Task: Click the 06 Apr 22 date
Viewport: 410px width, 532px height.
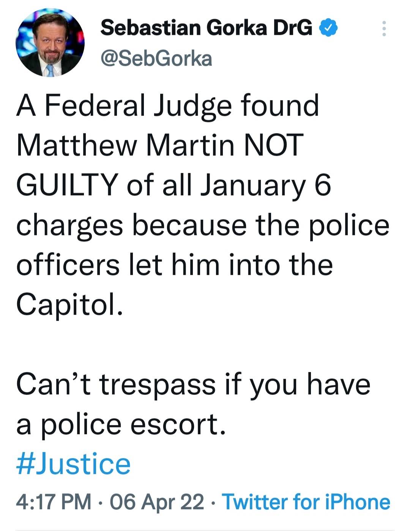Action: pos(156,502)
